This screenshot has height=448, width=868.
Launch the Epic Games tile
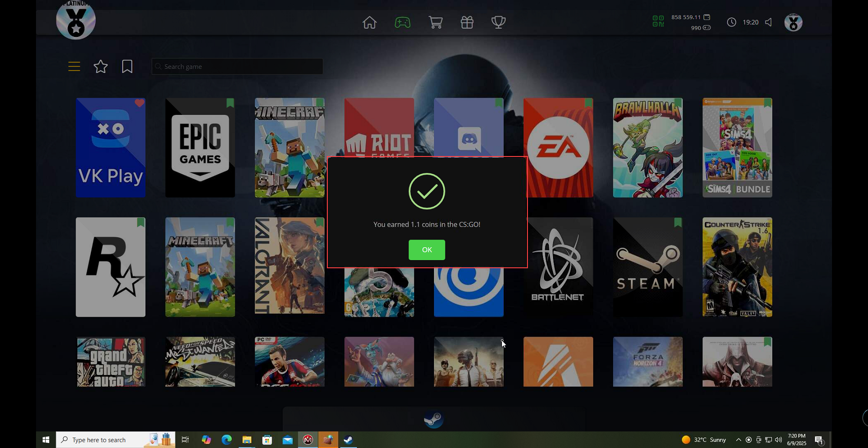pyautogui.click(x=200, y=147)
